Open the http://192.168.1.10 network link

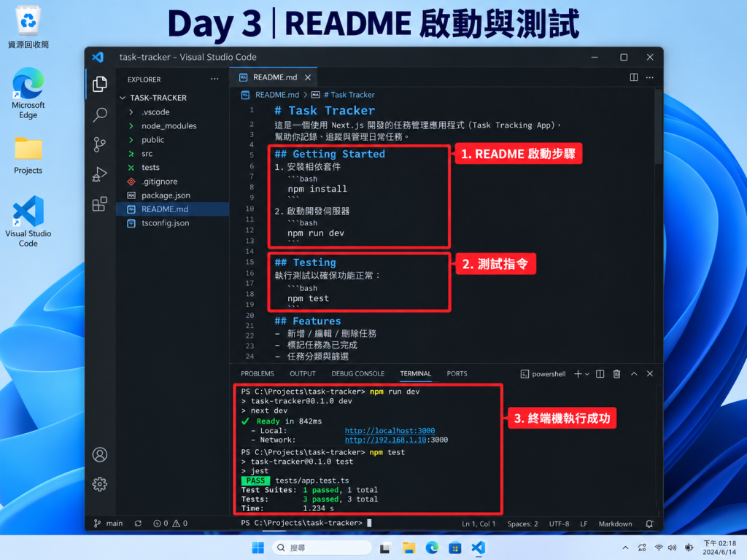tap(385, 440)
